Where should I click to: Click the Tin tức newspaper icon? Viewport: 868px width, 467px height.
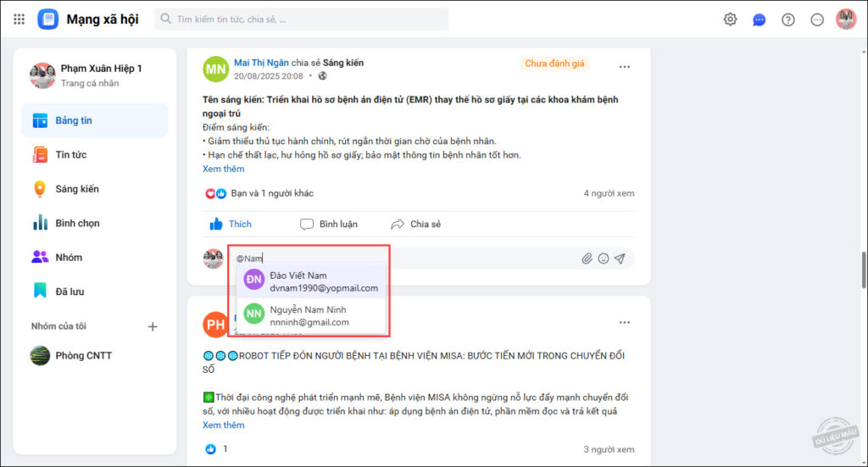click(x=40, y=155)
